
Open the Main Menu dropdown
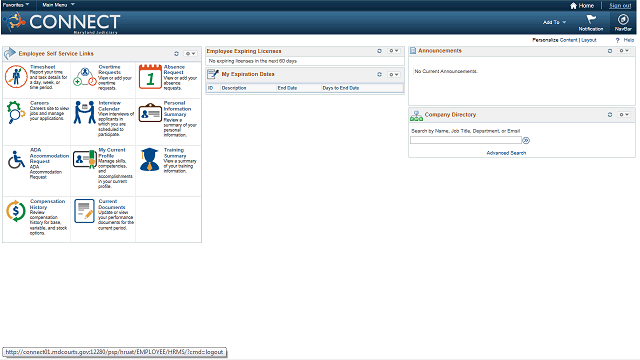pyautogui.click(x=58, y=5)
